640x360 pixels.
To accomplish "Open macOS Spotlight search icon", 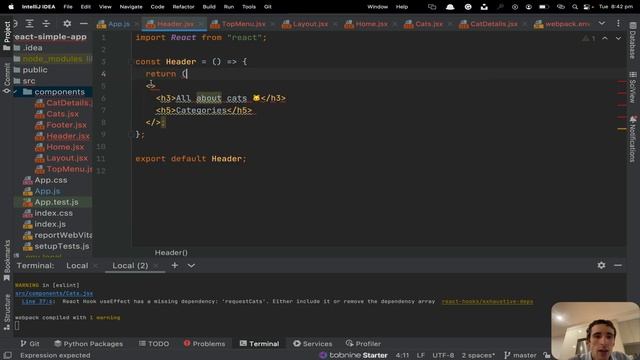I will coord(575,7).
